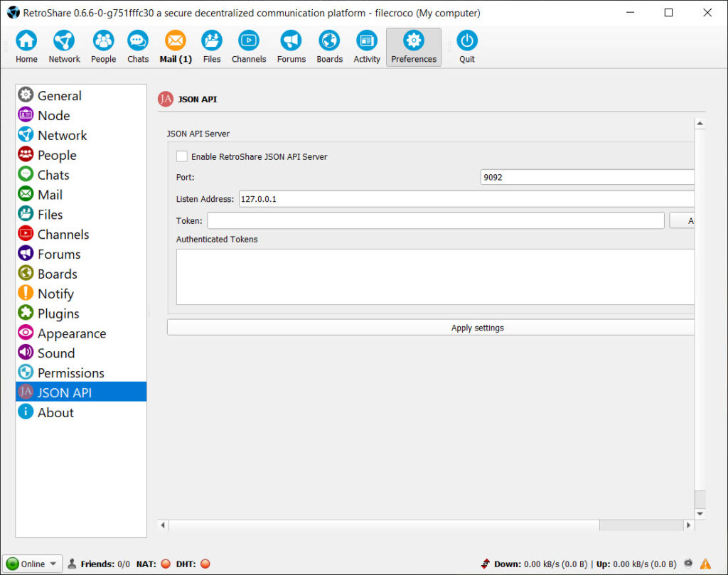Open the Forums toolbar icon

pyautogui.click(x=291, y=46)
